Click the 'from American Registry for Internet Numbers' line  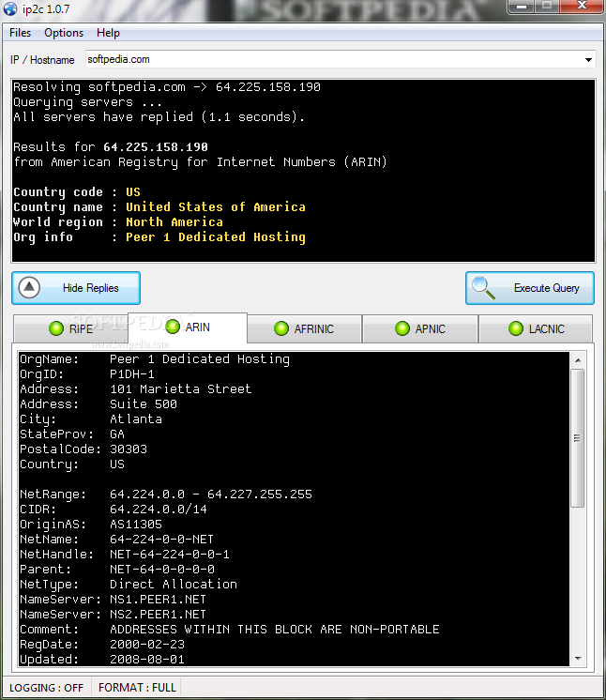pos(201,162)
